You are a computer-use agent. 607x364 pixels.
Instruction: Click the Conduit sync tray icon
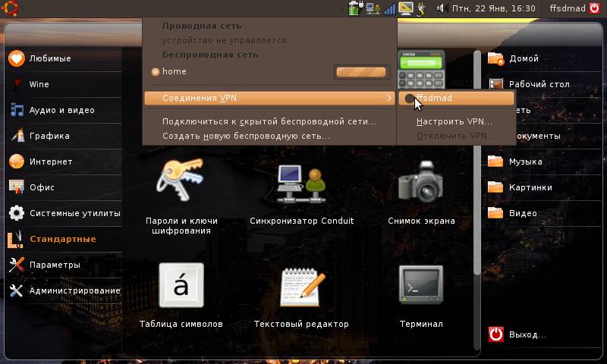(x=373, y=8)
